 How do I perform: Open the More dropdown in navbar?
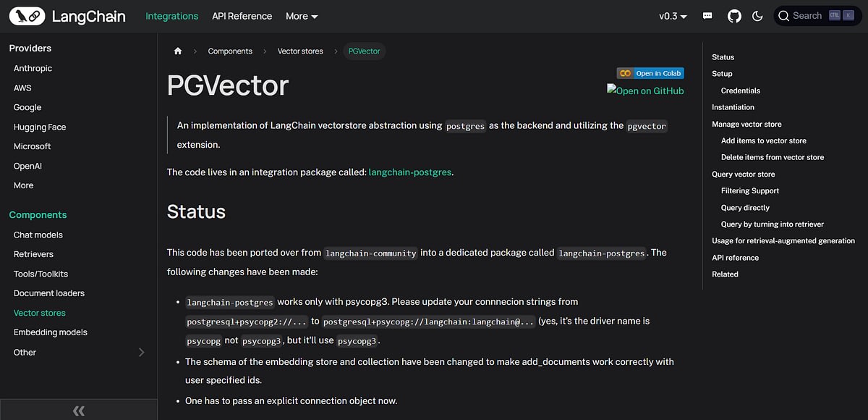302,16
